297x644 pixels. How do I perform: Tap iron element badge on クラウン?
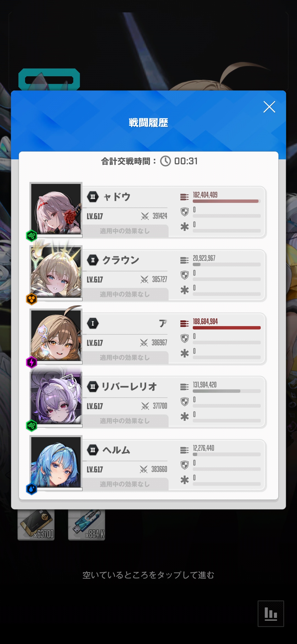[32, 299]
